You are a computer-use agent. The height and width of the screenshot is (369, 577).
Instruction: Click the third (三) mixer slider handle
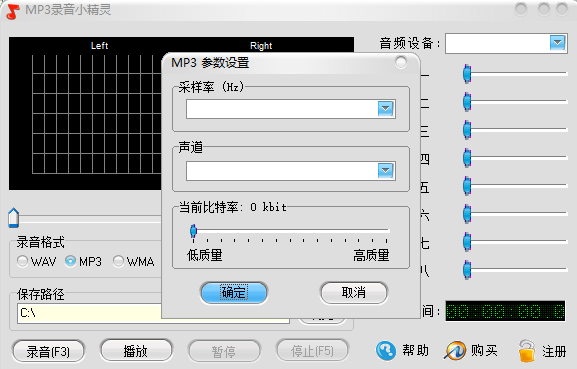tap(467, 129)
